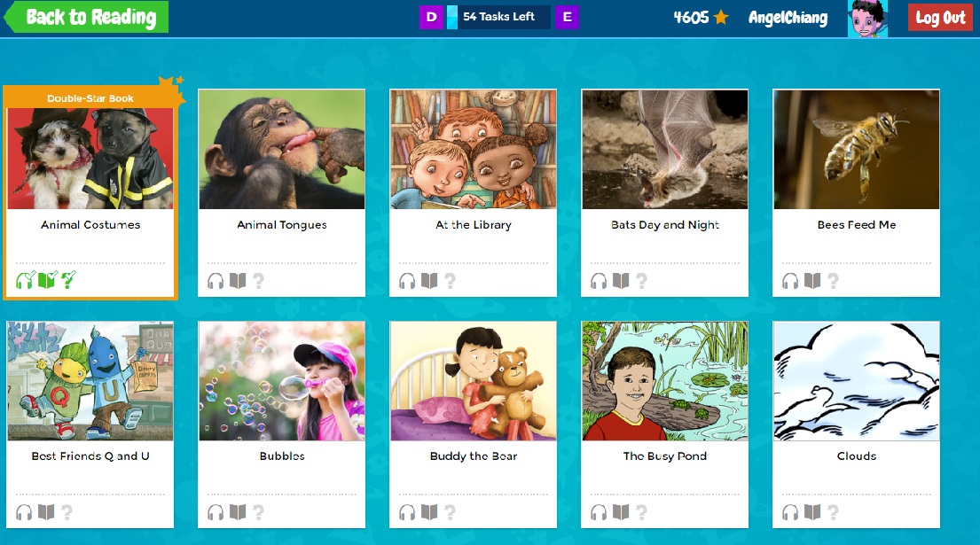The image size is (980, 545).
Task: Click the Log Out button
Action: [x=940, y=18]
